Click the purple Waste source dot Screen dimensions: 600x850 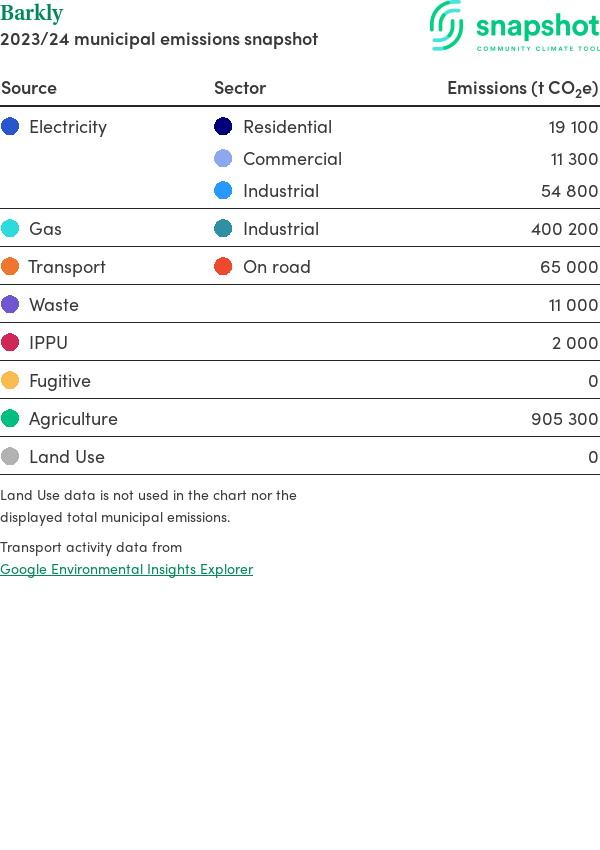pos(10,304)
